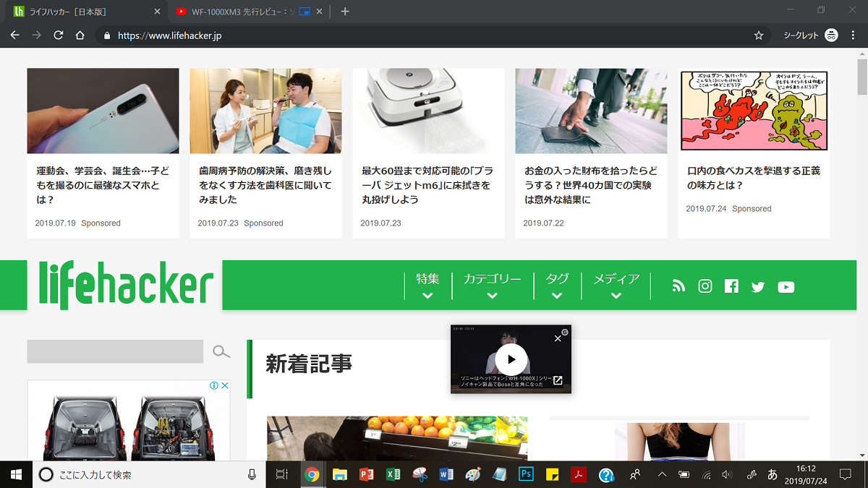Click the lifehacker logo
Viewport: 868px width, 488px height.
click(x=127, y=286)
